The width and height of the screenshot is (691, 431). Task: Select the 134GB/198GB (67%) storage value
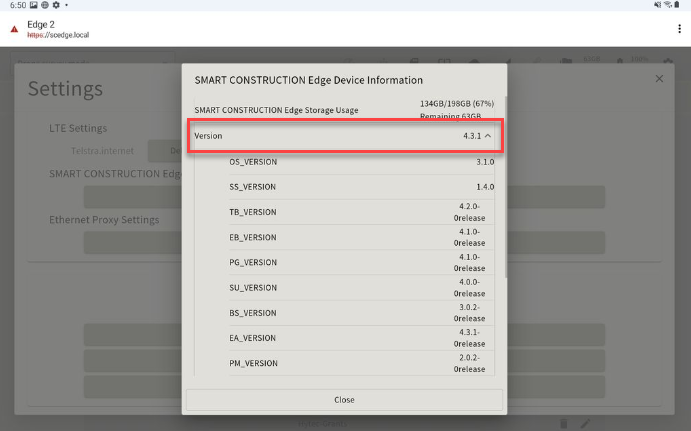tap(457, 104)
